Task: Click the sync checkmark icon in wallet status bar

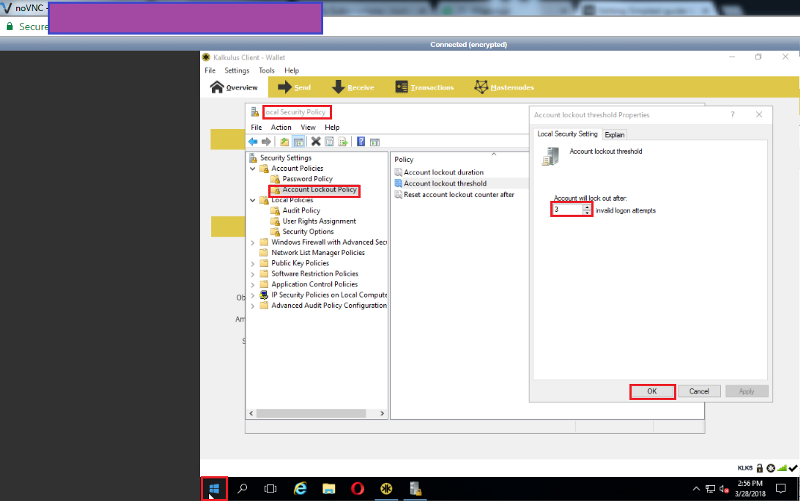Action: 793,468
